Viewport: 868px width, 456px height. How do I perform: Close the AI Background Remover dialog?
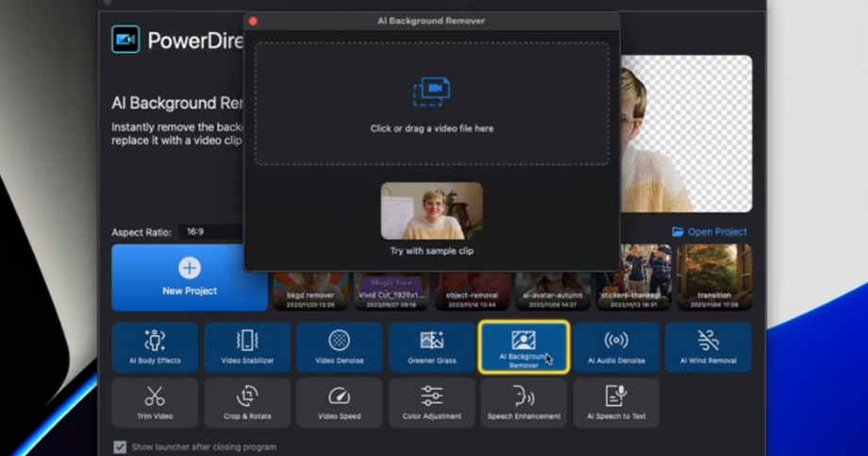click(253, 21)
